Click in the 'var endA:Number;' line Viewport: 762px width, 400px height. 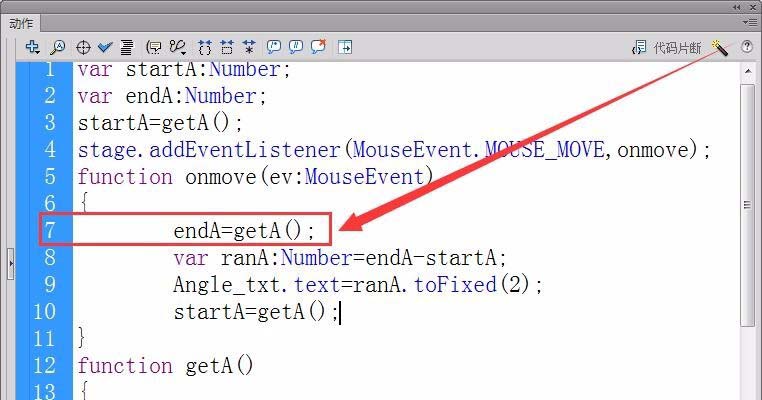pos(172,96)
